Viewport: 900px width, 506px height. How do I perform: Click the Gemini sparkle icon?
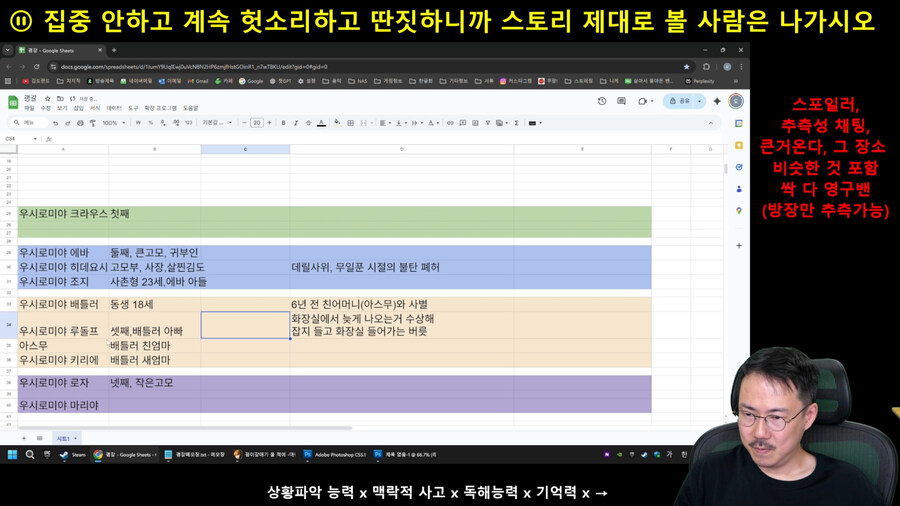[716, 101]
